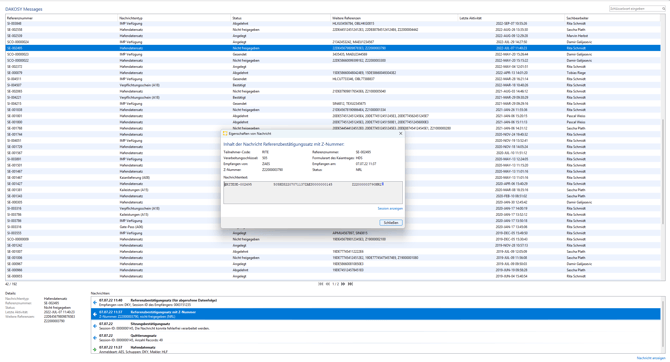Open the Nachricht anzeigen link

pyautogui.click(x=651, y=358)
